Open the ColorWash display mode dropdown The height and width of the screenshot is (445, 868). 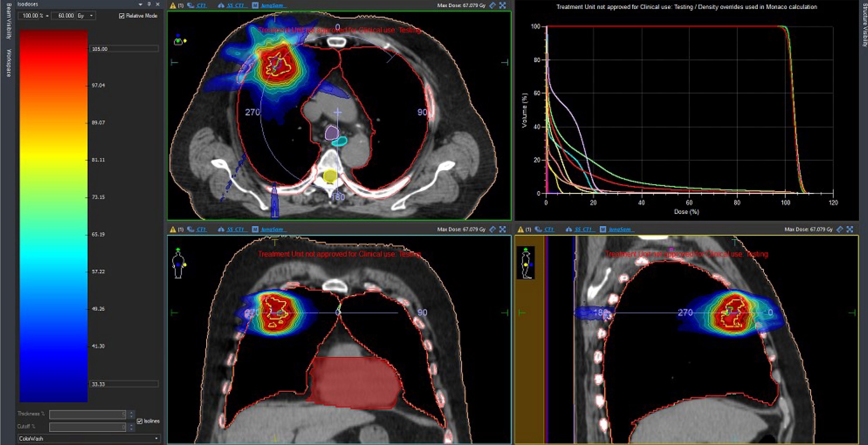click(89, 439)
